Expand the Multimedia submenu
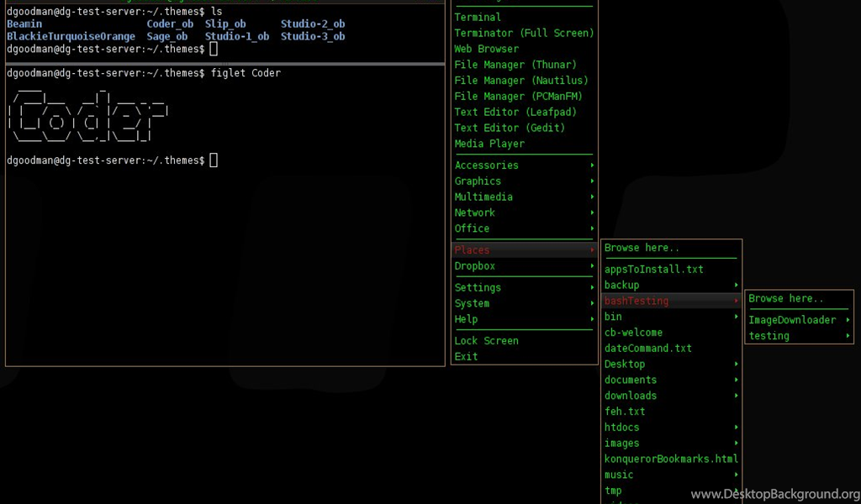Viewport: 861px width, 504px height. coord(524,197)
